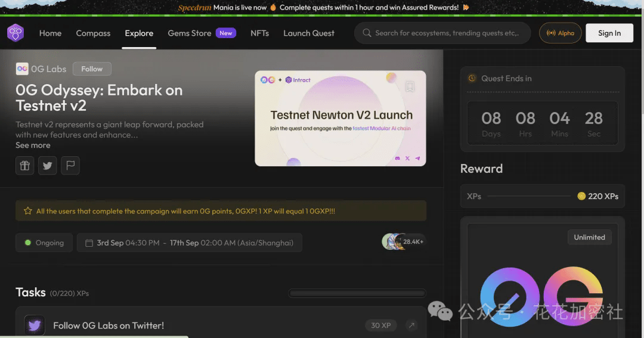Click the gift rewards icon
The width and height of the screenshot is (644, 338).
click(x=25, y=166)
